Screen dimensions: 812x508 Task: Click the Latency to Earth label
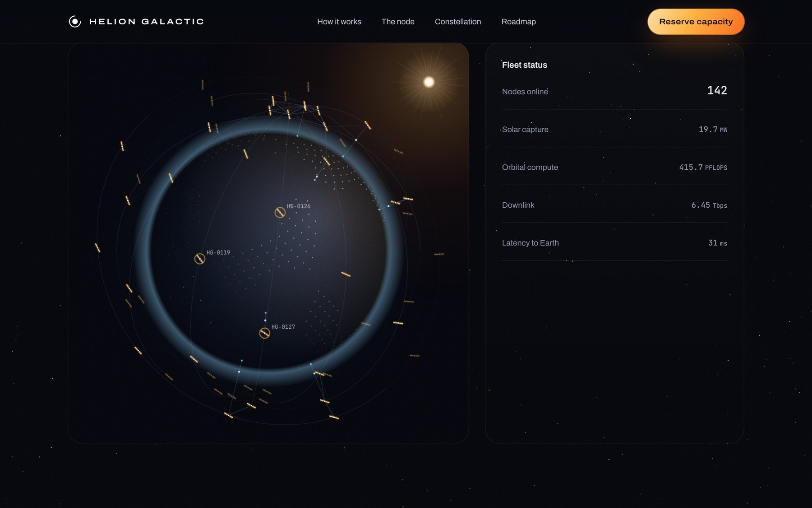point(531,243)
